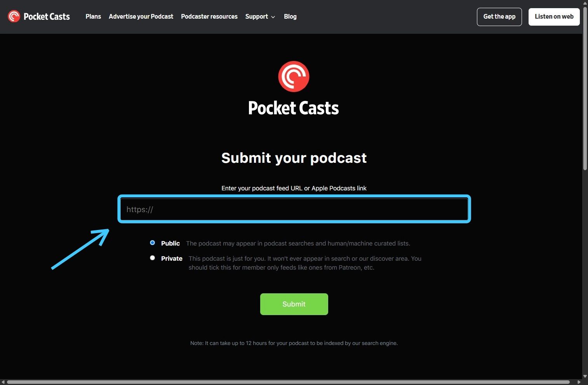
Task: Visit the Blog page
Action: pos(290,16)
